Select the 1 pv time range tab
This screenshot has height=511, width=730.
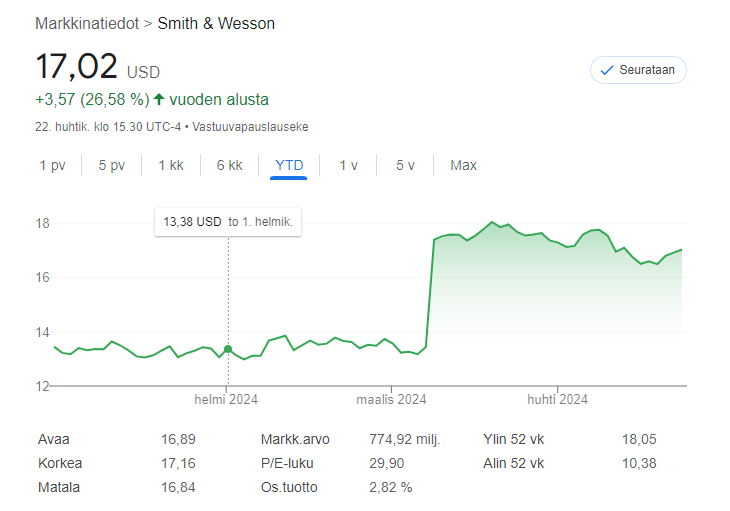click(x=53, y=165)
